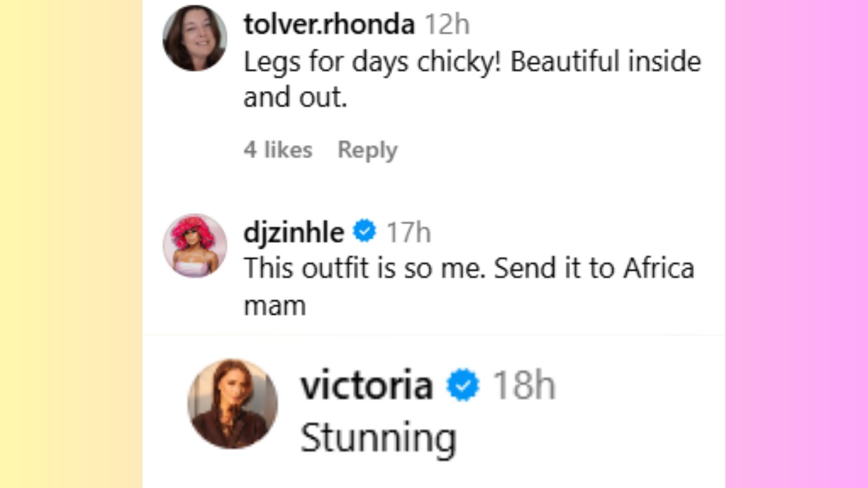Image resolution: width=868 pixels, height=488 pixels.
Task: Select the 'Stunning' comment text
Action: point(378,438)
